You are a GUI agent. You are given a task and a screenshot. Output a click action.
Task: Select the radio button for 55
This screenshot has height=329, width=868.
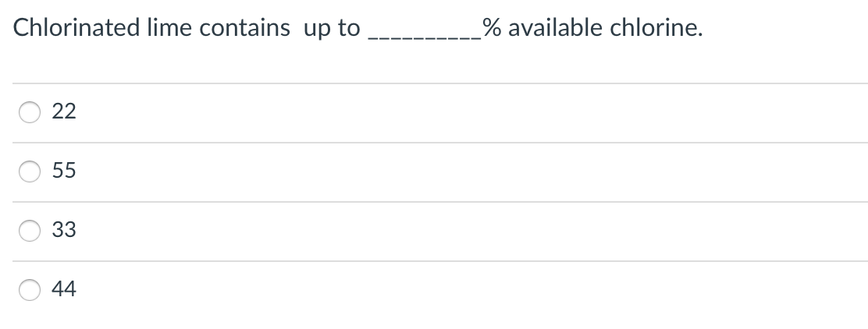click(30, 172)
